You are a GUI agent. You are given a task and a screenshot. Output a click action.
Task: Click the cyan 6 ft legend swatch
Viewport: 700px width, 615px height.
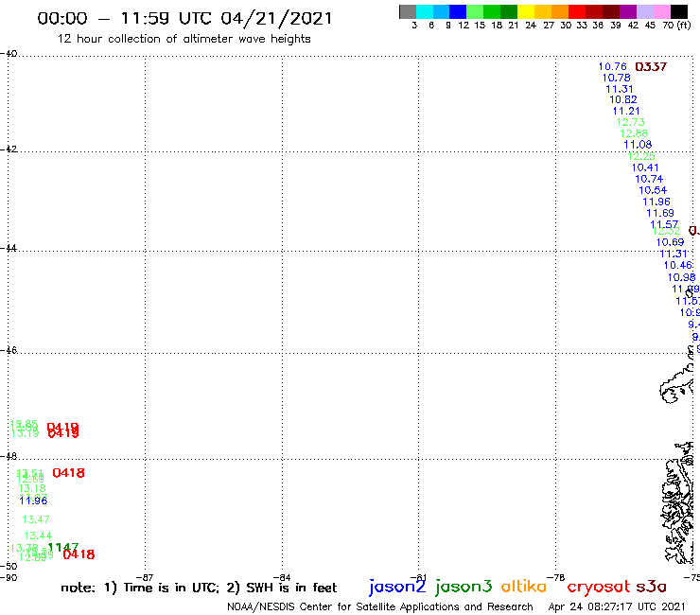[x=424, y=11]
